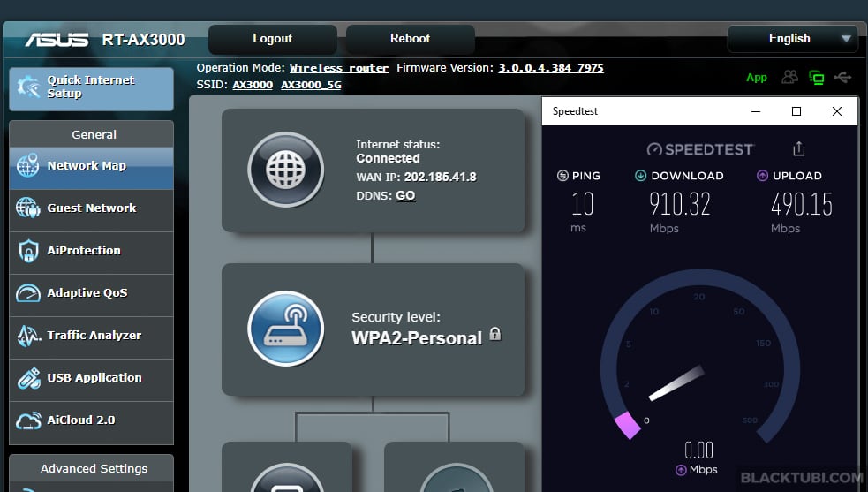Click the Guest Network icon
This screenshot has height=492, width=868.
[27, 208]
